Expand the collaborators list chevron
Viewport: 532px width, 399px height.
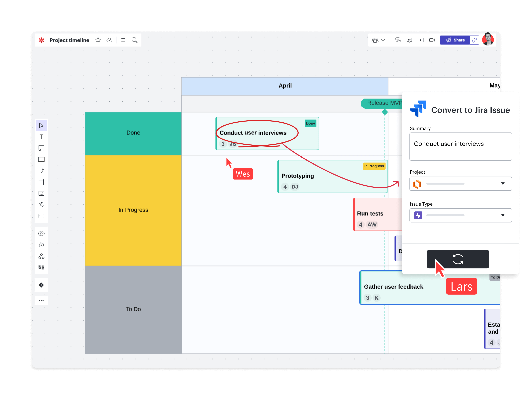click(x=383, y=40)
